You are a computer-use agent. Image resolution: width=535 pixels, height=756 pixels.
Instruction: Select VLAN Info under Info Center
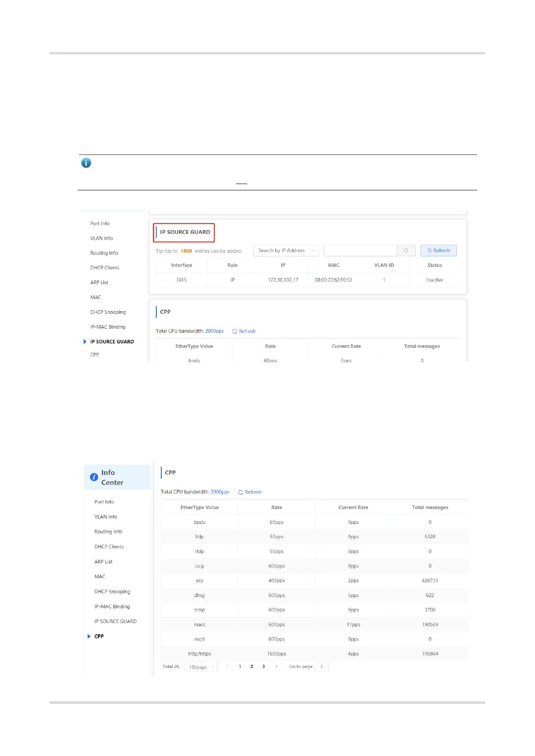tap(106, 517)
